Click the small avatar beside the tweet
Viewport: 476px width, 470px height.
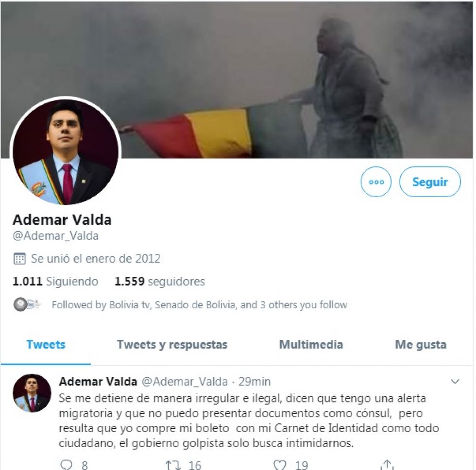click(x=32, y=393)
